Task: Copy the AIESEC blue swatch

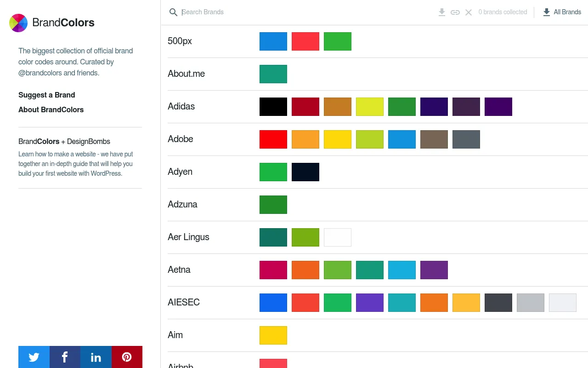Action: 273,303
